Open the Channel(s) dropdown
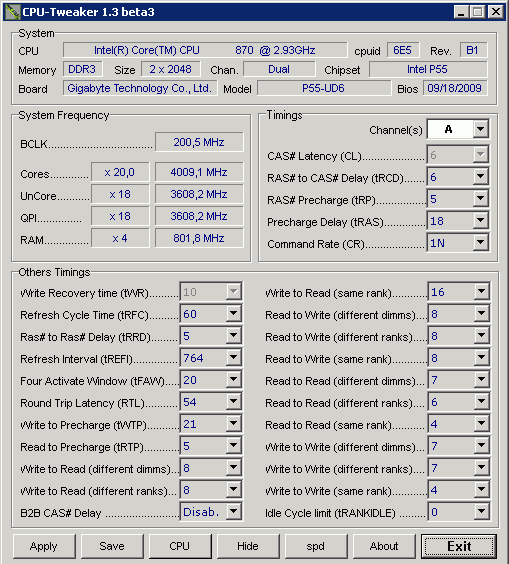 click(481, 129)
